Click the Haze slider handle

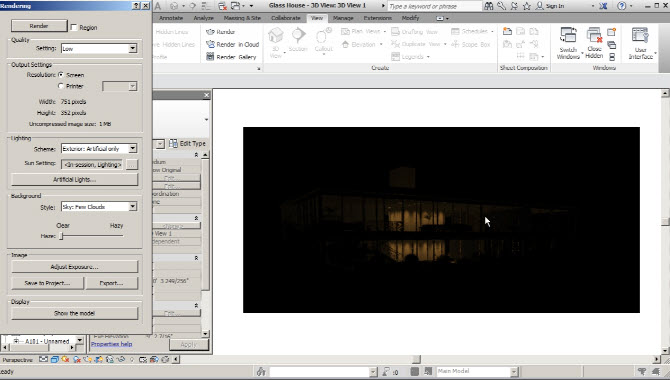point(61,236)
